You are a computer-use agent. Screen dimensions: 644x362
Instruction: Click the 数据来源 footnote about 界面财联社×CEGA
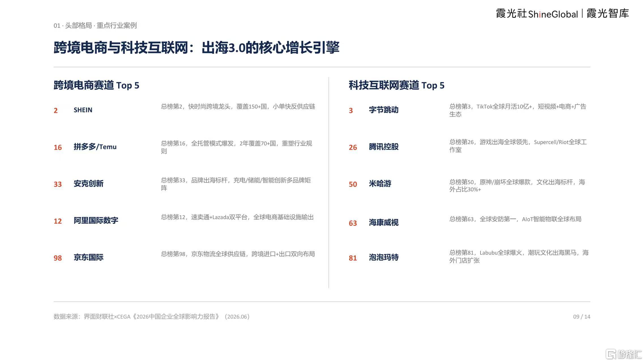(152, 316)
